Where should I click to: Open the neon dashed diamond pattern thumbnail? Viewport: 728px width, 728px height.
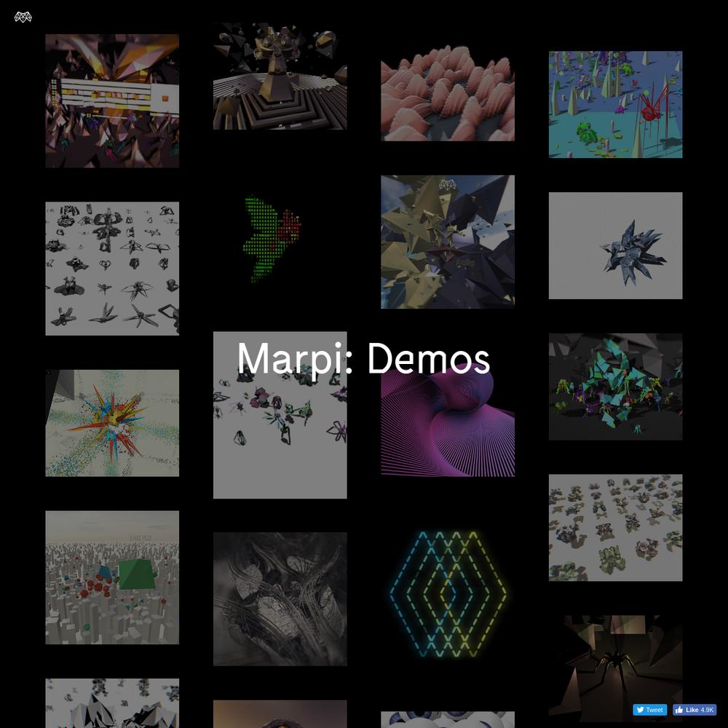click(448, 594)
